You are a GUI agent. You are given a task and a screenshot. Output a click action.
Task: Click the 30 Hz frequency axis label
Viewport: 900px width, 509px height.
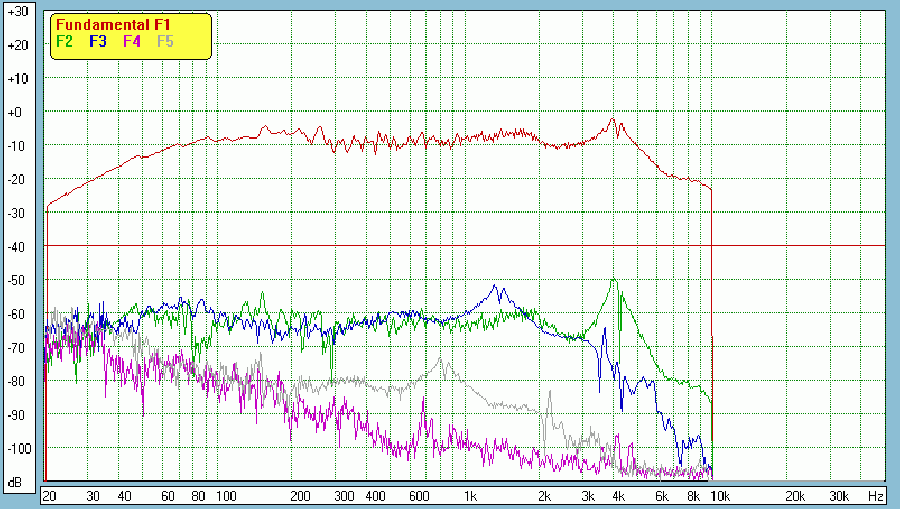pos(93,496)
